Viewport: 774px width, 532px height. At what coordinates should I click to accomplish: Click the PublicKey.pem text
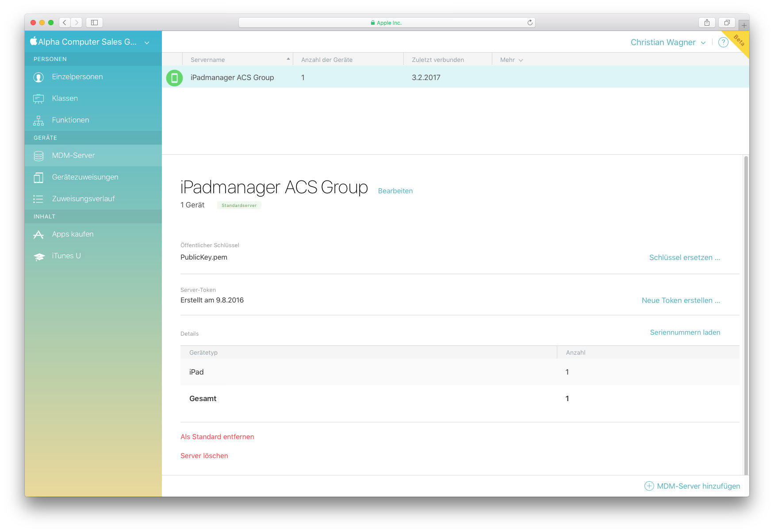[204, 257]
